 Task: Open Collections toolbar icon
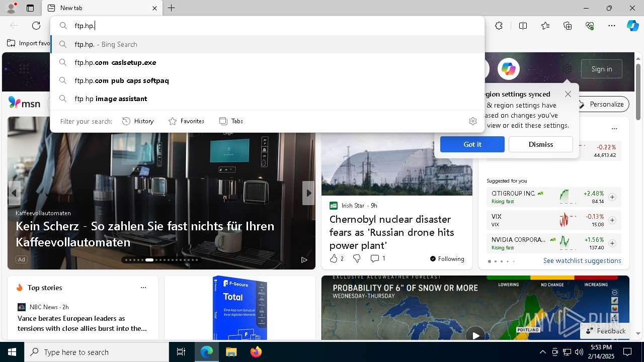pos(568,26)
